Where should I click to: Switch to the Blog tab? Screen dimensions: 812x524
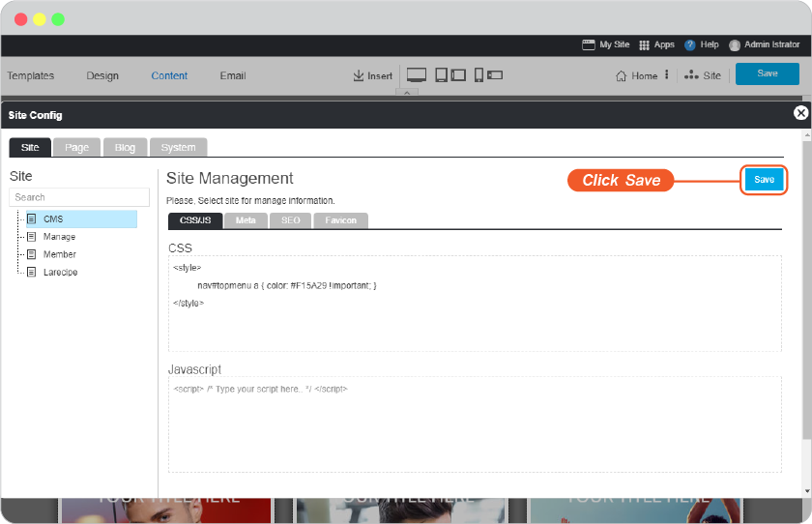(x=126, y=148)
